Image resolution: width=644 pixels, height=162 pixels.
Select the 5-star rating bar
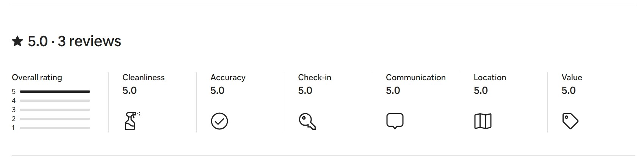[55, 92]
